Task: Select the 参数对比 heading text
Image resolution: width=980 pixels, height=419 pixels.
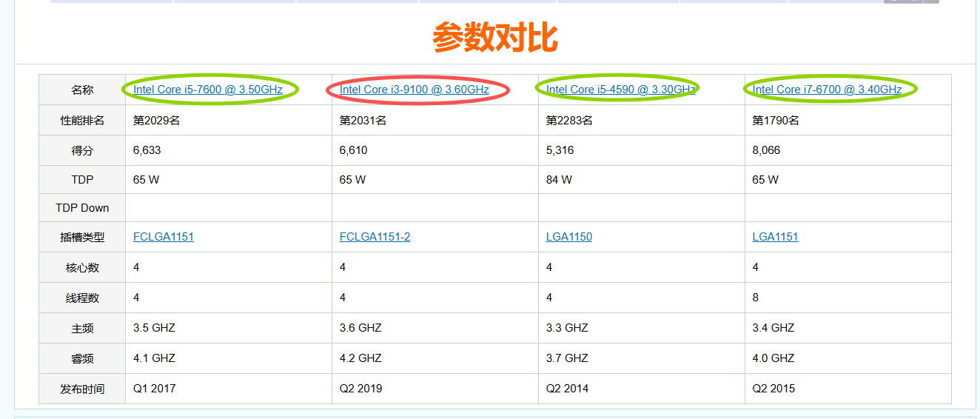Action: 494,38
